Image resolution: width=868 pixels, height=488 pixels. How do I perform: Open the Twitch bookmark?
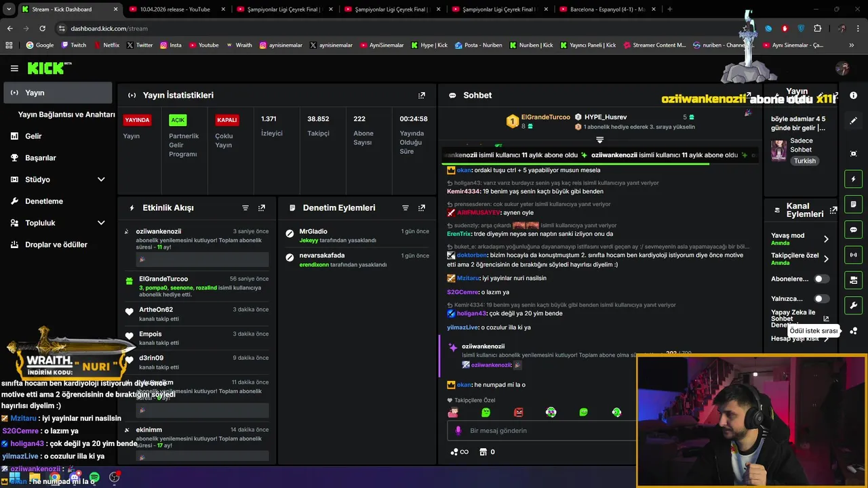pyautogui.click(x=74, y=45)
